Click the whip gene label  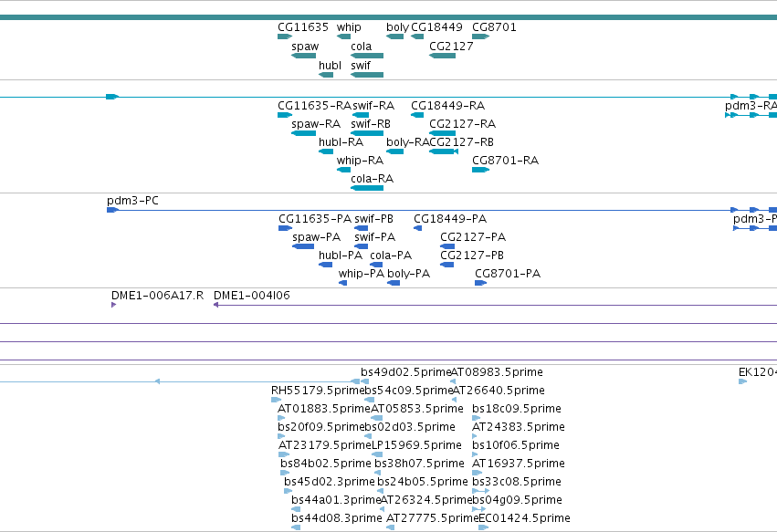pyautogui.click(x=349, y=27)
